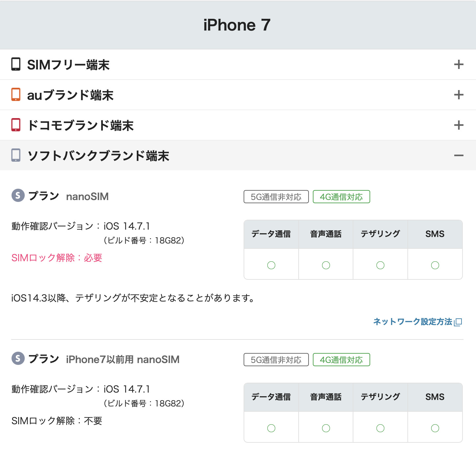Open the ネットワーク設定方法 link
Image resolution: width=476 pixels, height=450 pixels.
[412, 322]
